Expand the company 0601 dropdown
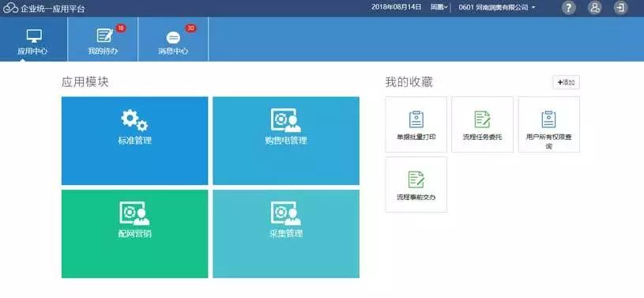Image resolution: width=644 pixels, height=298 pixels. pos(497,7)
